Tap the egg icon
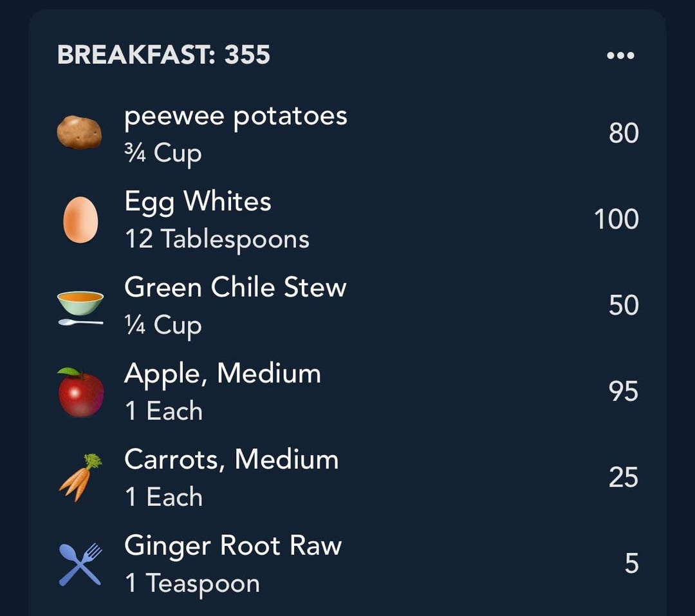 pos(80,219)
